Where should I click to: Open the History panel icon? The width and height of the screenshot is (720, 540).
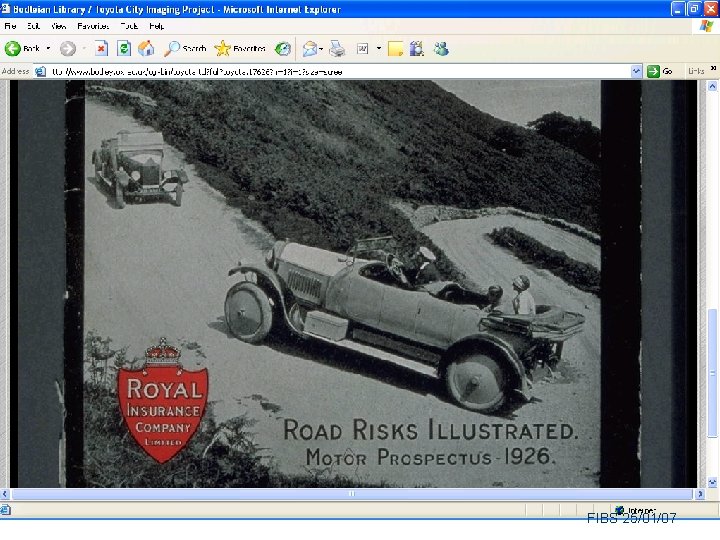[282, 48]
